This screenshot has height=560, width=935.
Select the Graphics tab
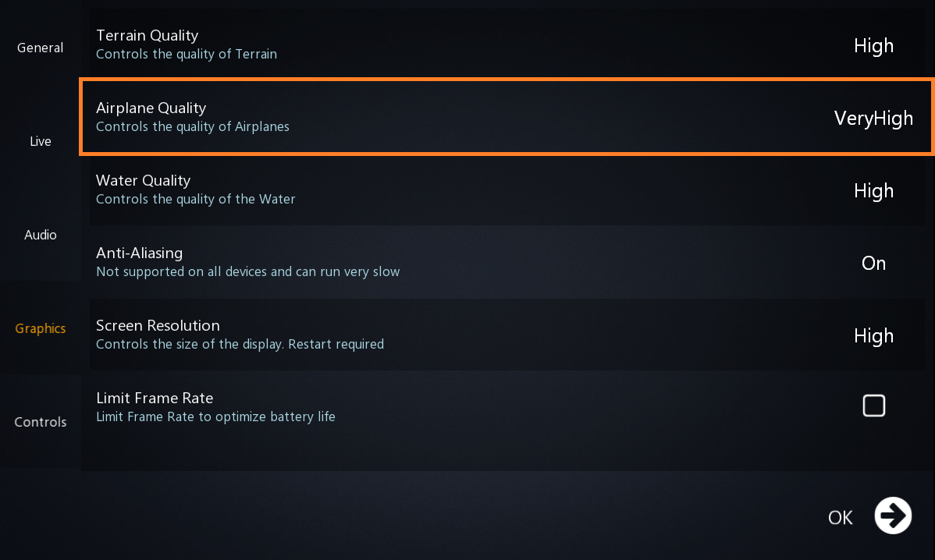[40, 328]
